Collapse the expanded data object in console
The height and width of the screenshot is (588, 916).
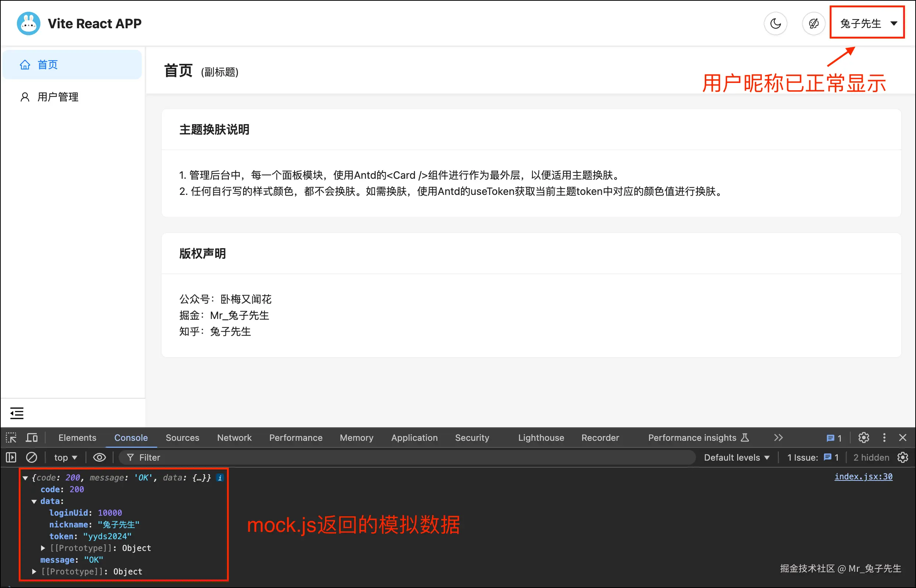pos(35,501)
